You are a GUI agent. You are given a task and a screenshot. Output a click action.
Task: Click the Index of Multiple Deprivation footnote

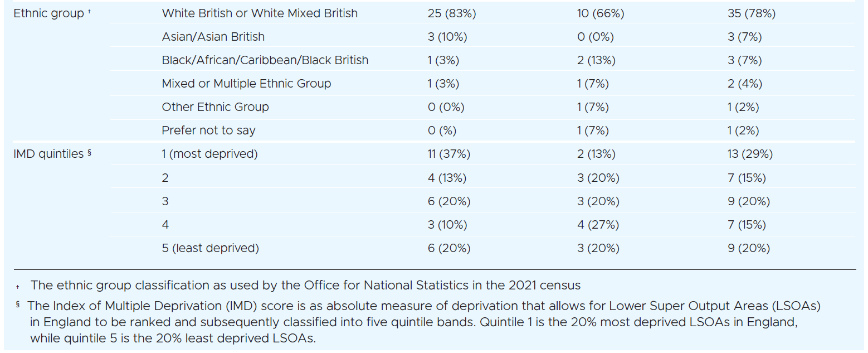(x=423, y=322)
